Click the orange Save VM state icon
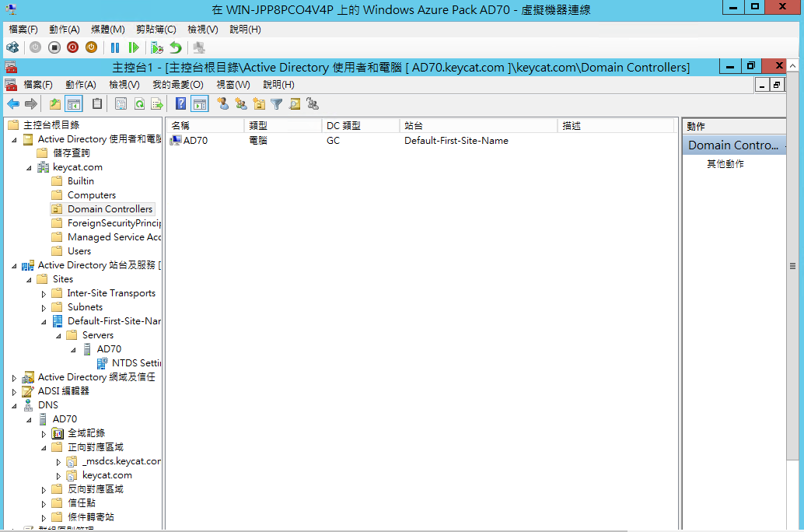The image size is (804, 532). point(91,47)
